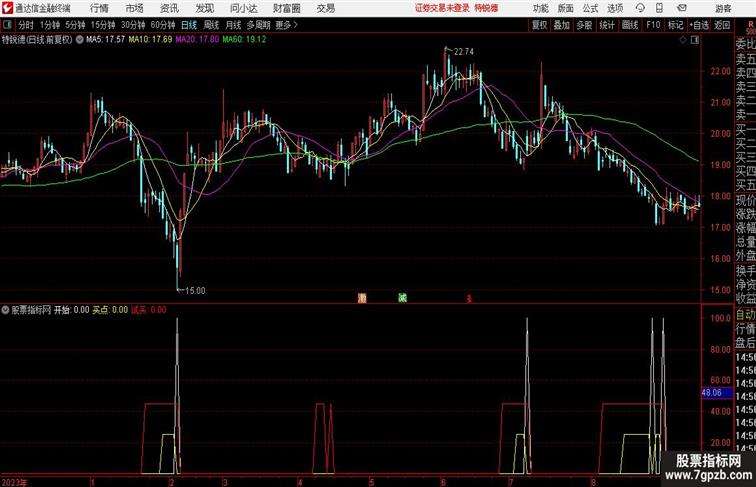Click the month 6 marker on time axis

[443, 482]
